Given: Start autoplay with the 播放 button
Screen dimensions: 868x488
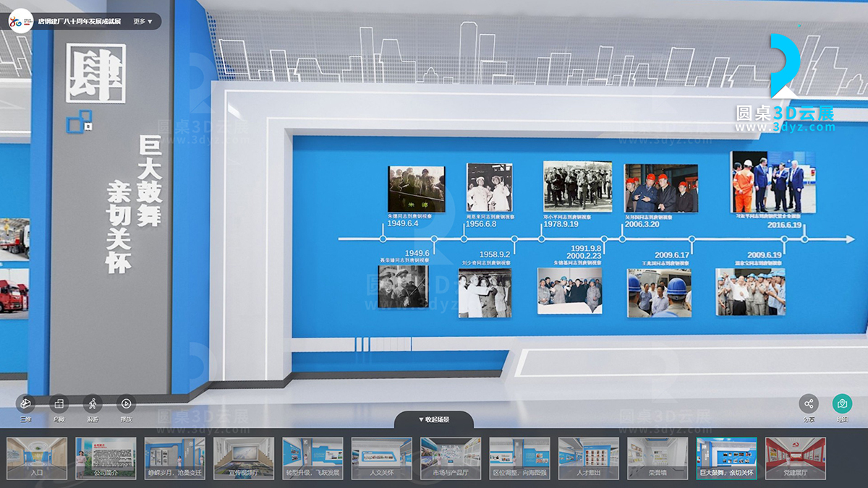Looking at the screenshot, I should coord(126,403).
